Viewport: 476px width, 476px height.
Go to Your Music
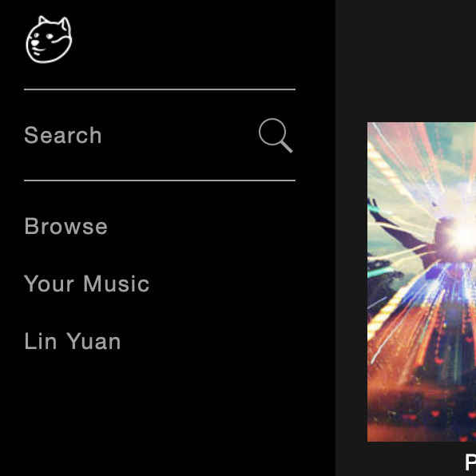click(x=87, y=284)
